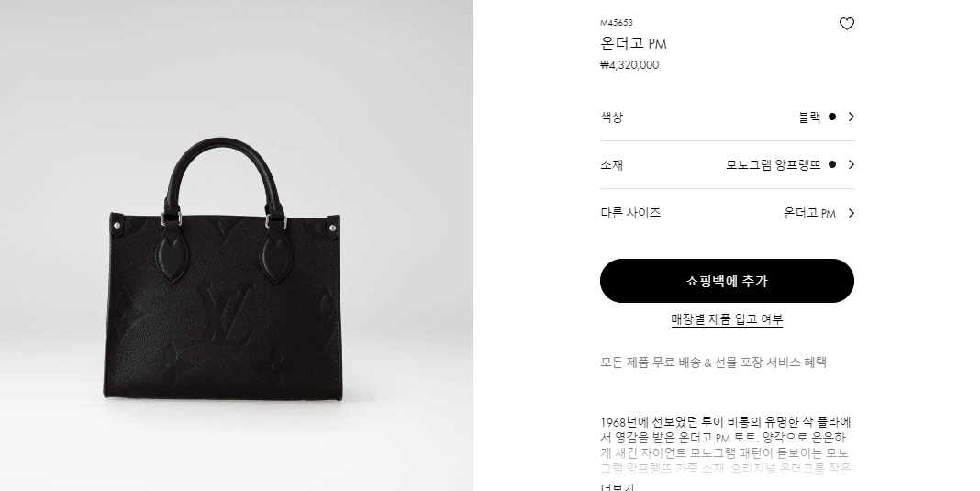Viewport: 980px width, 491px height.
Task: Open size options via 온더고 PM value
Action: 809,213
